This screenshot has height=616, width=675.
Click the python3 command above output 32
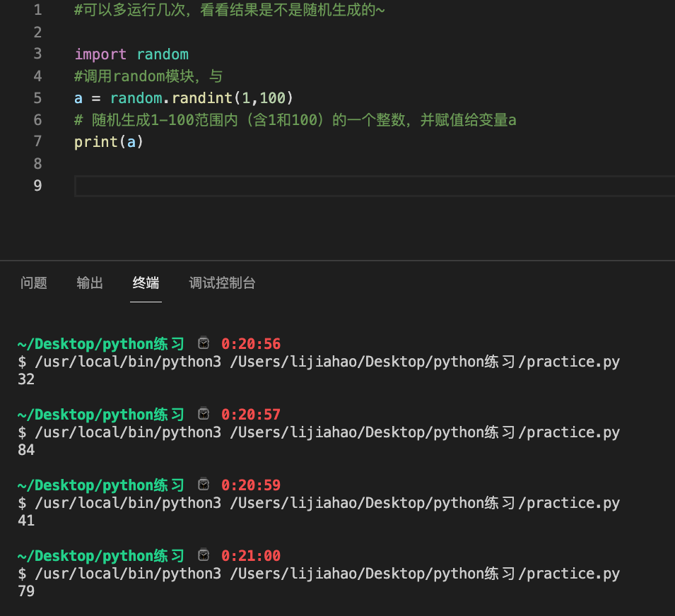pyautogui.click(x=319, y=362)
